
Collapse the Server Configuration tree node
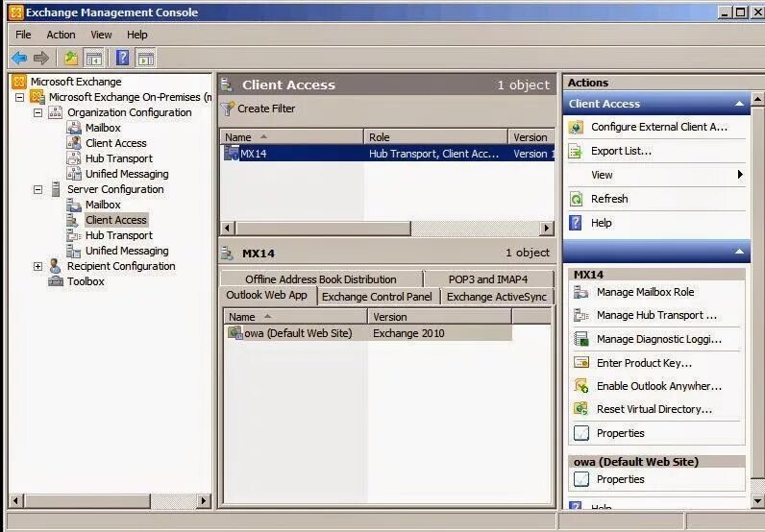tap(37, 189)
